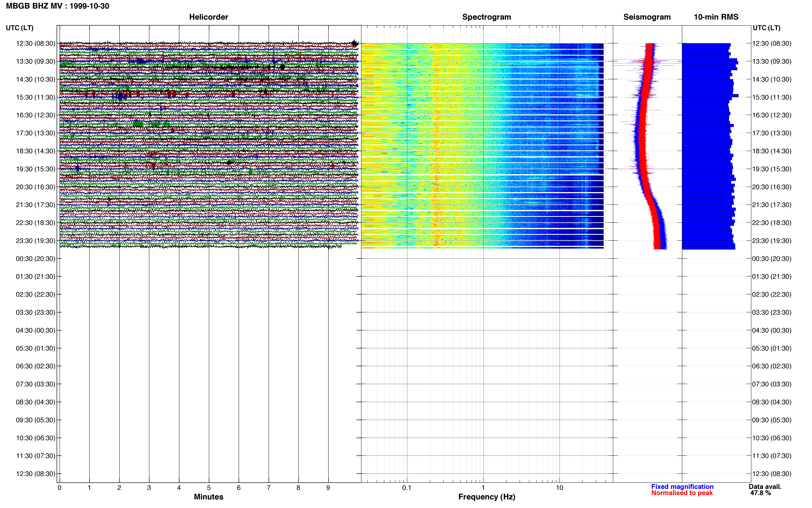Select the Frequency (Hz) axis label
Image resolution: width=812 pixels, height=508 pixels.
487,497
